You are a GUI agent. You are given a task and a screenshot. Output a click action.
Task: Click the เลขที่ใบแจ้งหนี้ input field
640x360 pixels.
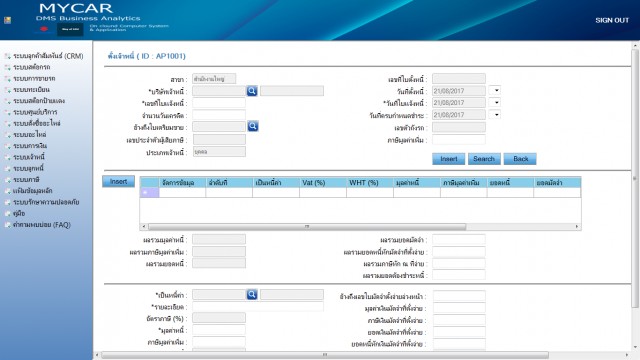[219, 103]
